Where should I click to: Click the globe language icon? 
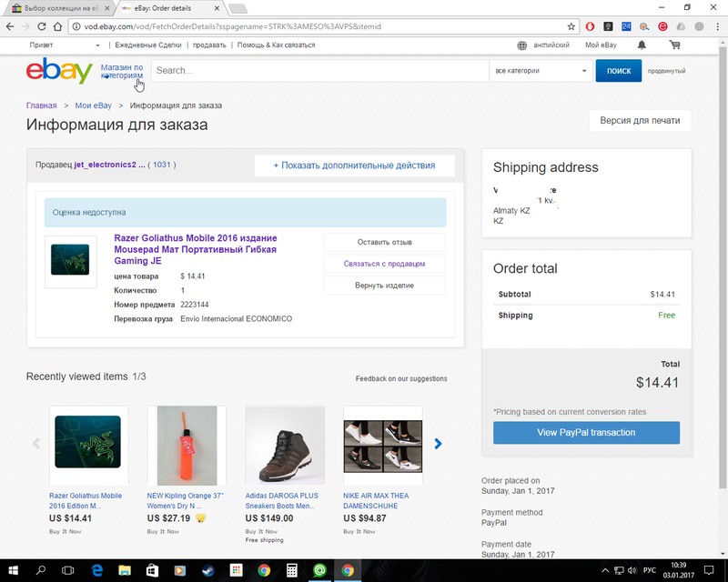pos(521,45)
